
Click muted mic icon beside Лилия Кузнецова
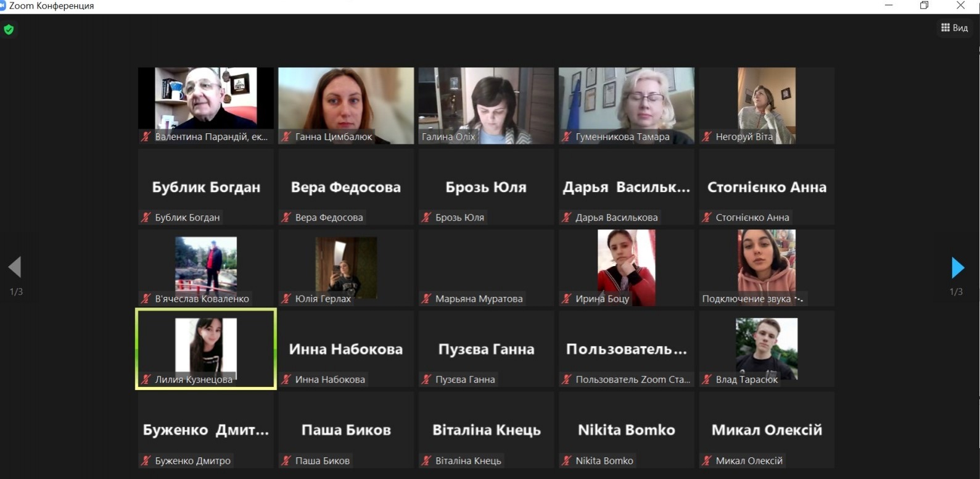click(x=146, y=380)
